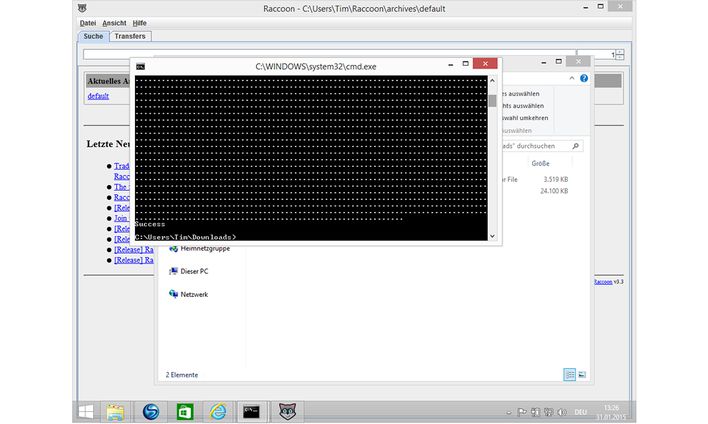Show hidden tray icons arrow
Image resolution: width=708 pixels, height=424 pixels.
click(509, 412)
